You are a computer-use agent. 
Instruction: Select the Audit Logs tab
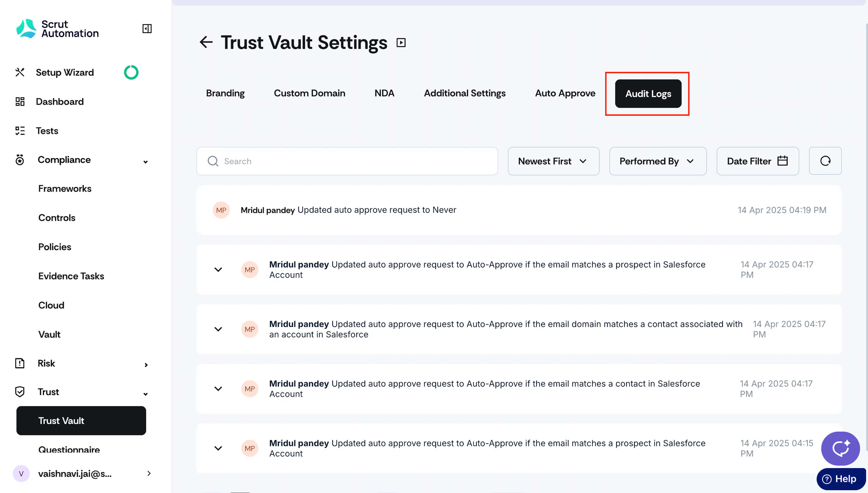tap(648, 94)
